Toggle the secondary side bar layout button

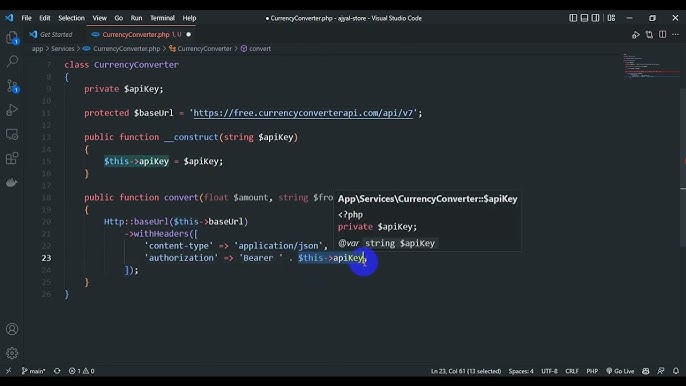click(x=595, y=18)
